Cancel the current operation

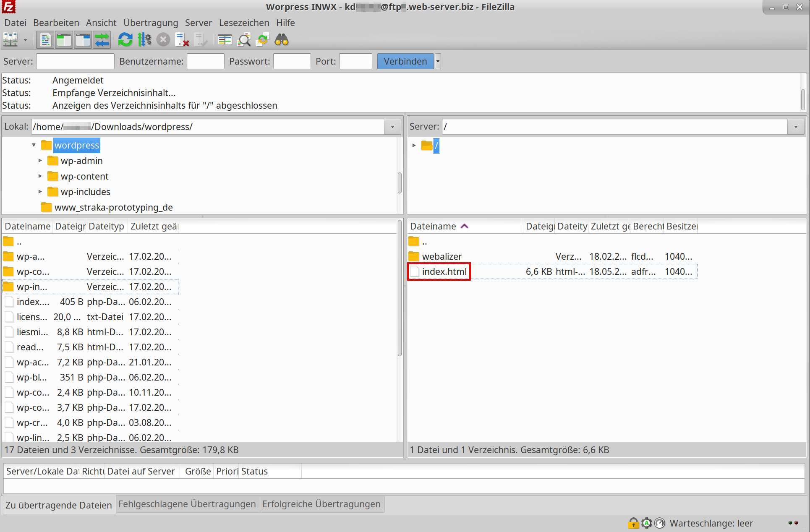click(163, 40)
